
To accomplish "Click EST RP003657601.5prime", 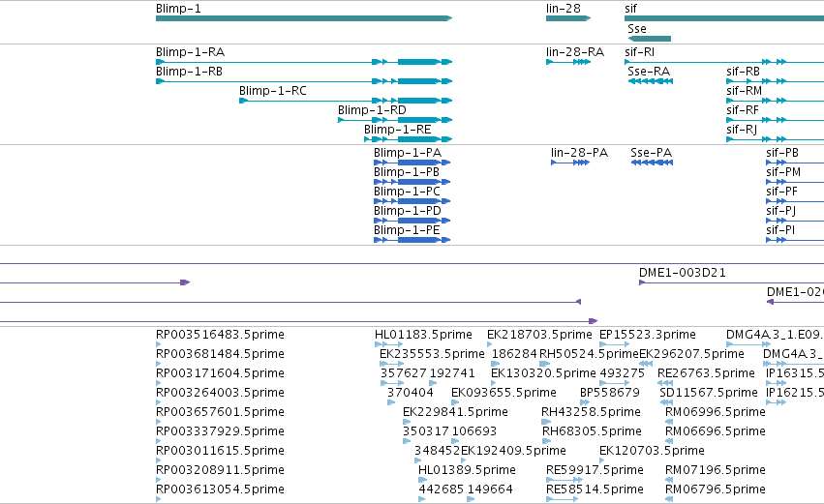I will [220, 412].
